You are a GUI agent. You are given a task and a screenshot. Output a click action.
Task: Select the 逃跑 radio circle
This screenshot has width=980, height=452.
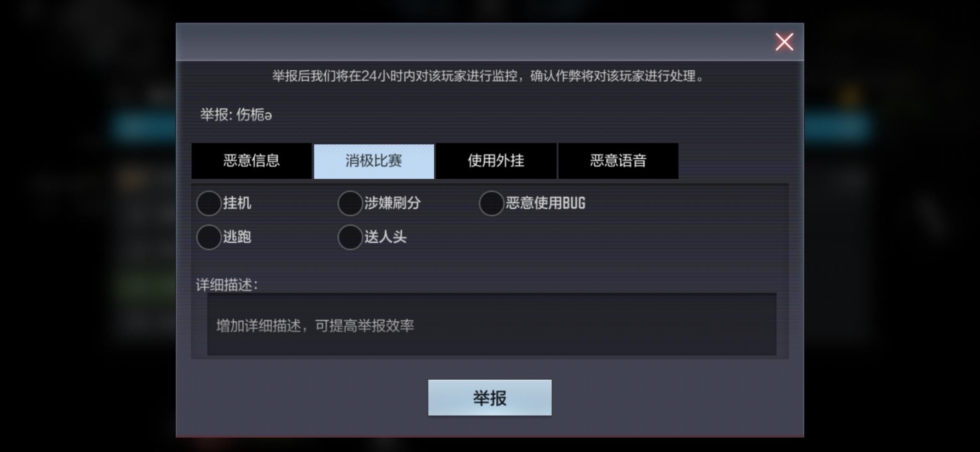click(209, 237)
